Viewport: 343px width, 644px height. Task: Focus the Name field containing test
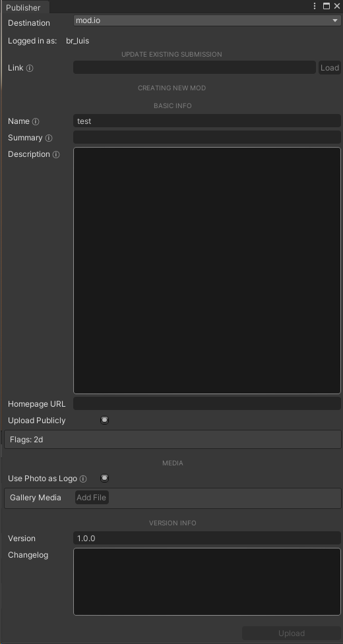[207, 121]
